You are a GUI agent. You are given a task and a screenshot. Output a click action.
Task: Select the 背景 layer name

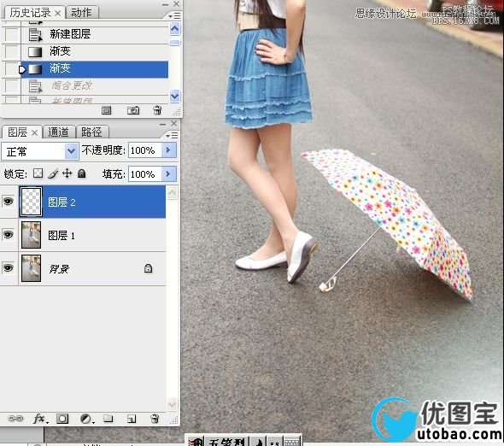59,269
